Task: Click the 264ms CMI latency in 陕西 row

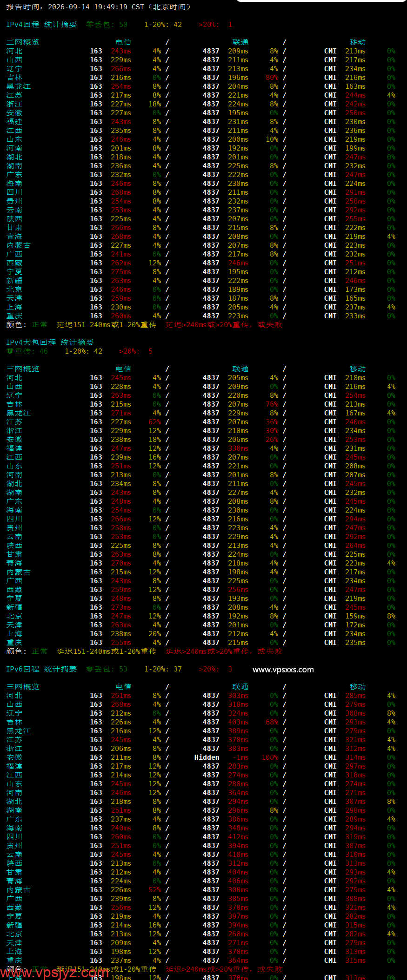Action: coord(355,546)
